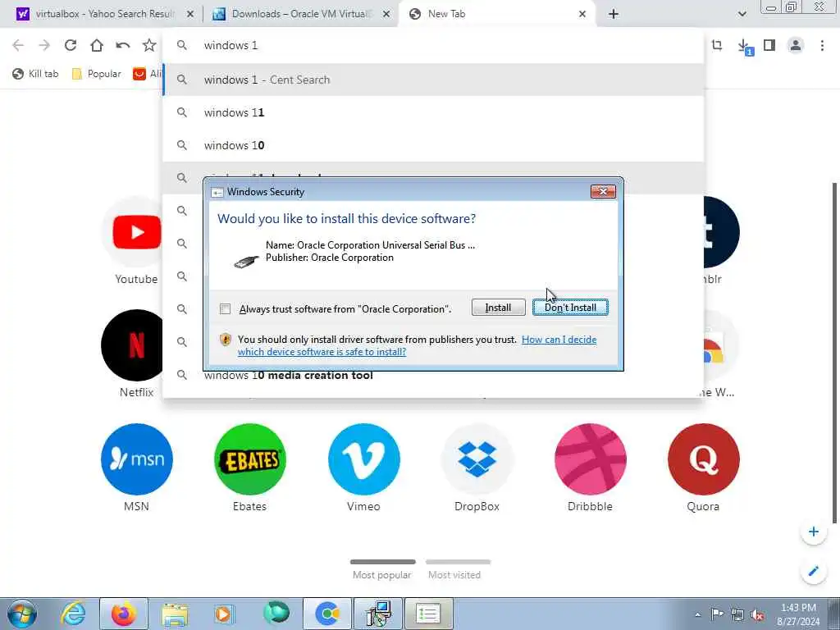
Task: Open the three-dot browser menu
Action: (822, 46)
